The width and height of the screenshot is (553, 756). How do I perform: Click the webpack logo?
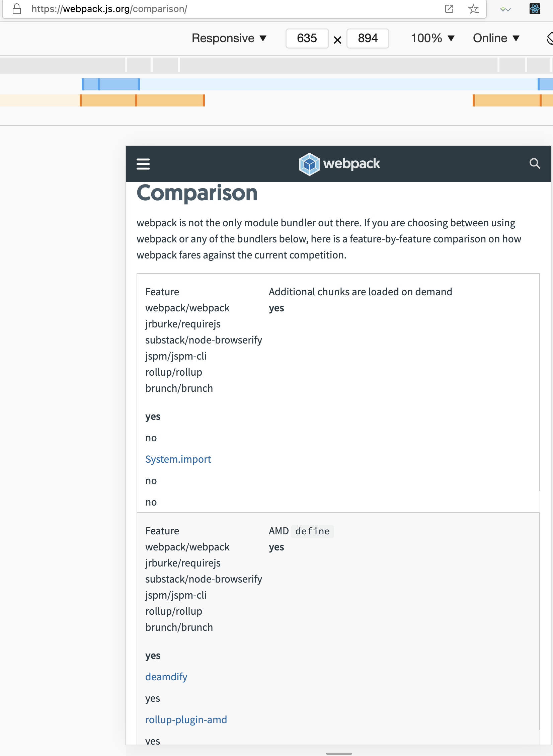pyautogui.click(x=339, y=164)
